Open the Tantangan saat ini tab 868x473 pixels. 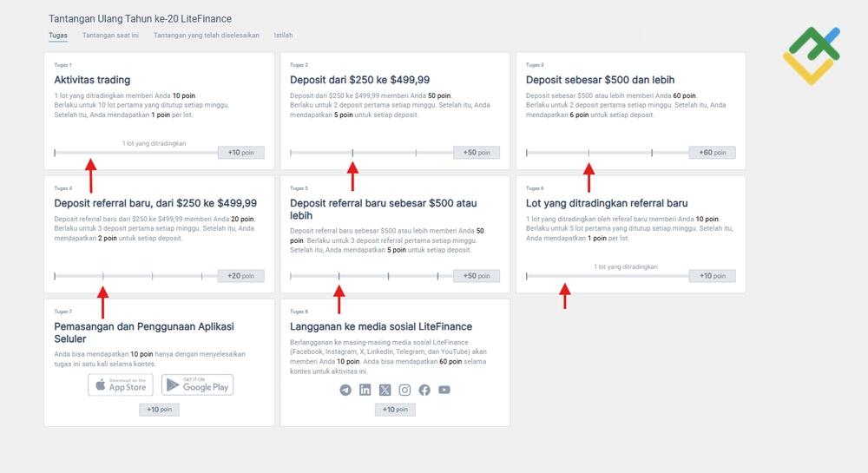(110, 36)
